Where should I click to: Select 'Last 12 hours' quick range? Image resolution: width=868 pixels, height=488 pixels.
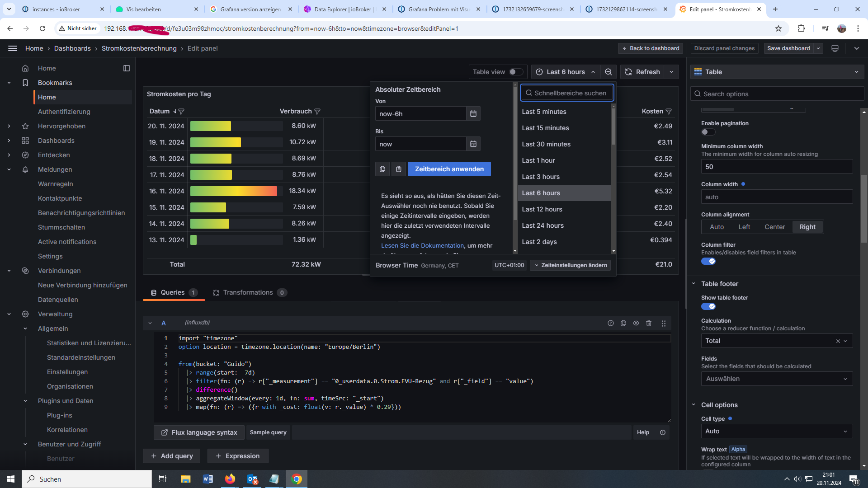[542, 209]
